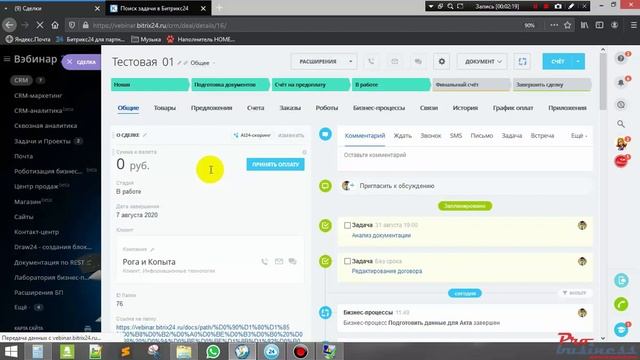Open Bitrix24 app in taskbar
Image resolution: width=640 pixels, height=360 pixels.
271,351
